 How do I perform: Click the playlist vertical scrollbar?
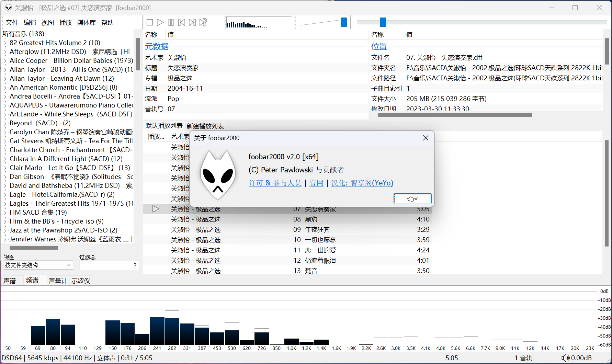point(607,193)
